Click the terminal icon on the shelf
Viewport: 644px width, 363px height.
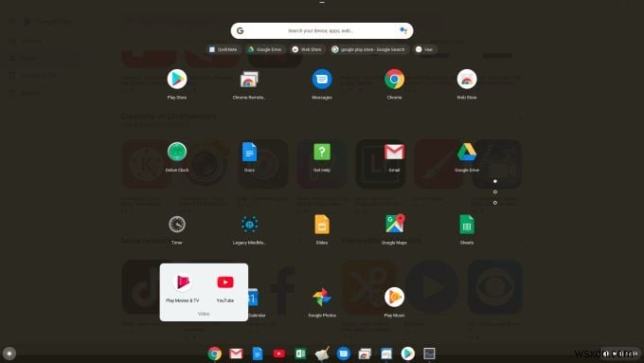point(429,354)
